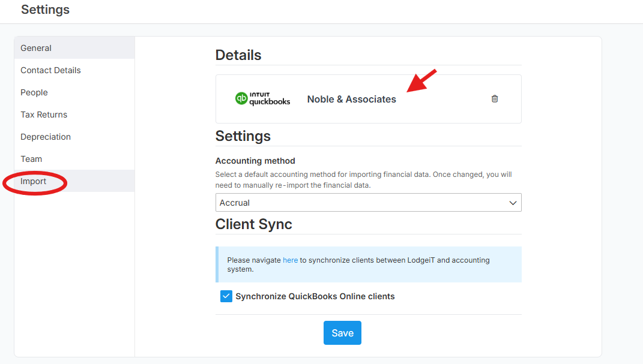Click the Accrual dropdown chevron arrow

[513, 203]
